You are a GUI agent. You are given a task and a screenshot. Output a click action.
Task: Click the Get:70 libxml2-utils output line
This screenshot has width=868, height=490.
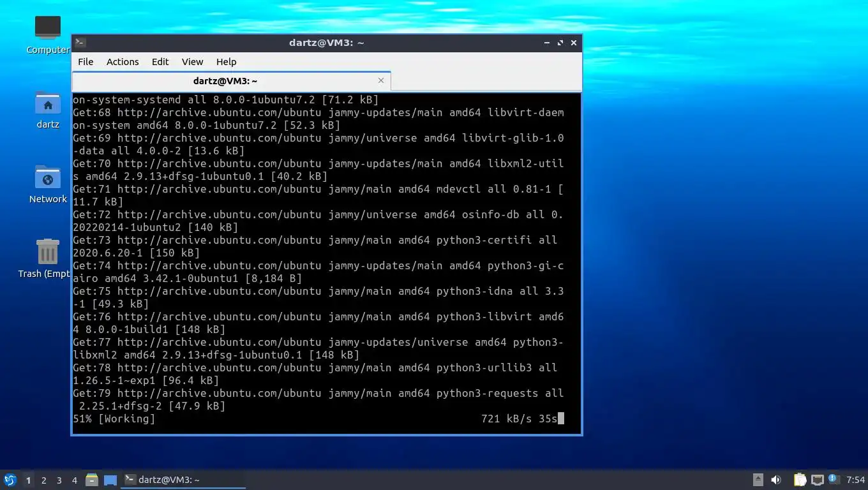pos(318,170)
